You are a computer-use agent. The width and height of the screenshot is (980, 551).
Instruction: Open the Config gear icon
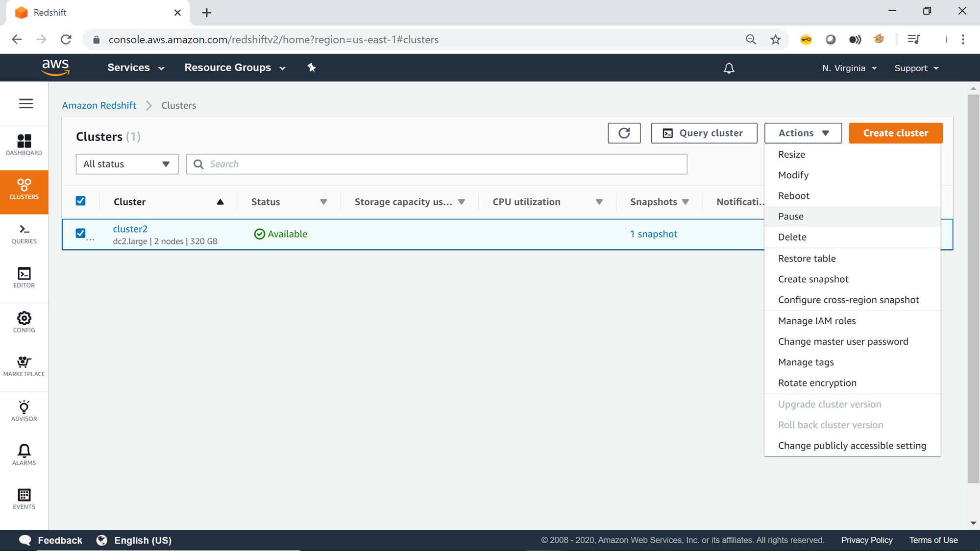[24, 322]
